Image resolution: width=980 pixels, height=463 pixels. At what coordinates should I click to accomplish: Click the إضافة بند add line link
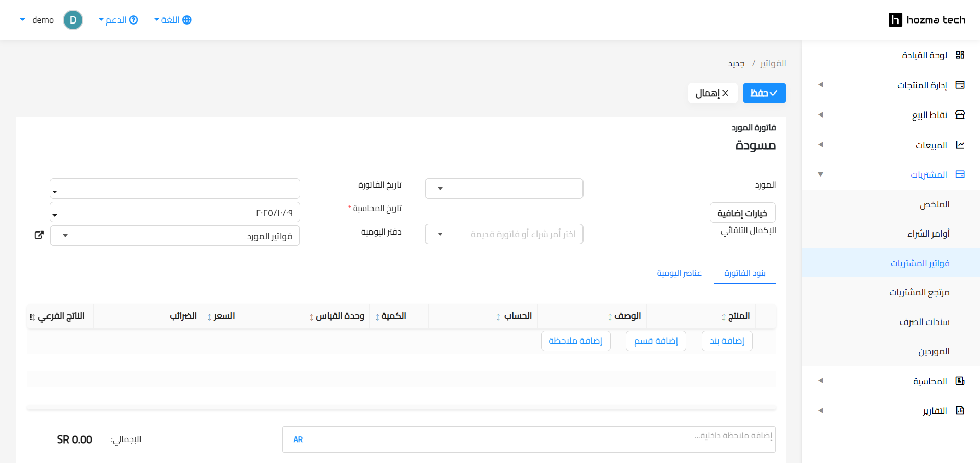click(x=727, y=341)
